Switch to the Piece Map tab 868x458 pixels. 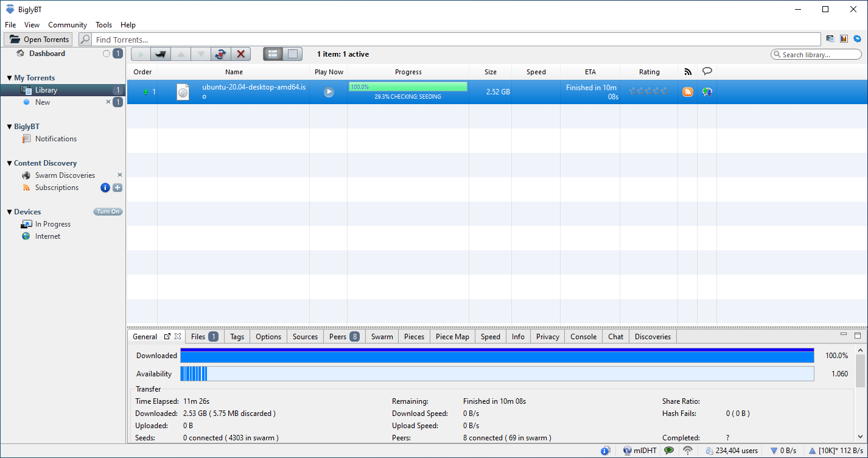click(452, 337)
